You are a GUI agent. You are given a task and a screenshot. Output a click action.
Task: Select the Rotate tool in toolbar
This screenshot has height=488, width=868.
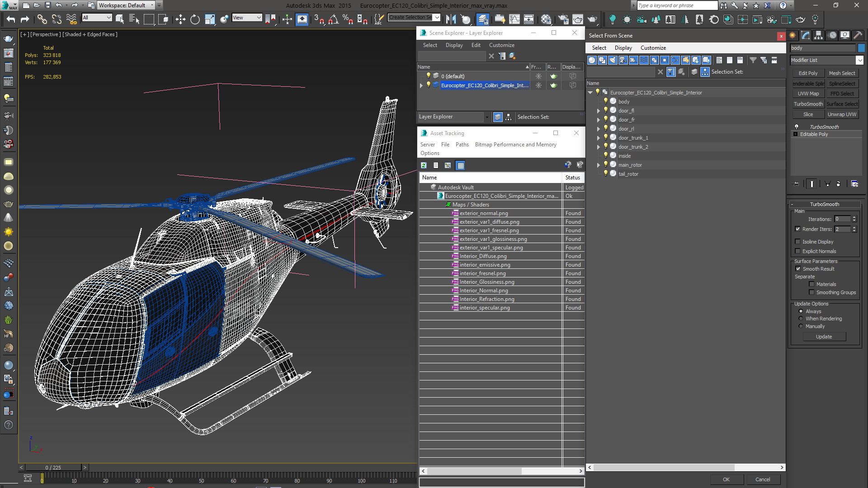195,19
